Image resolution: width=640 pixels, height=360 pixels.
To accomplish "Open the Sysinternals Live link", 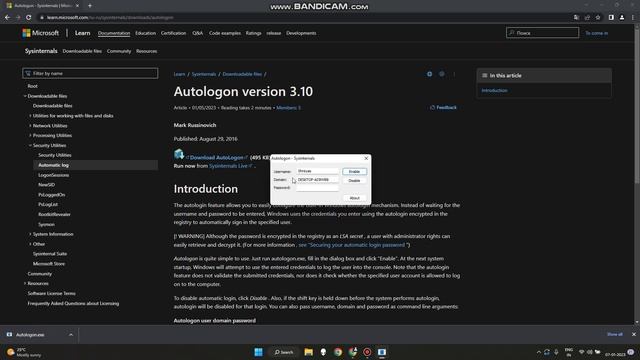I will pyautogui.click(x=228, y=166).
